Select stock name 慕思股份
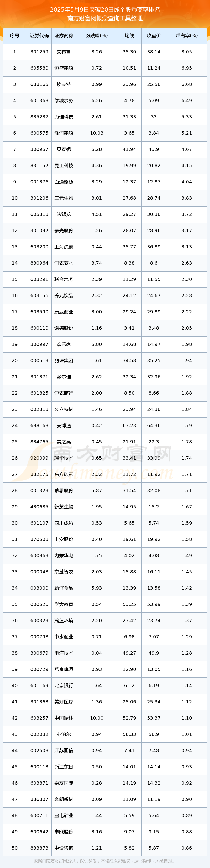The image size is (210, 868). pos(64,491)
